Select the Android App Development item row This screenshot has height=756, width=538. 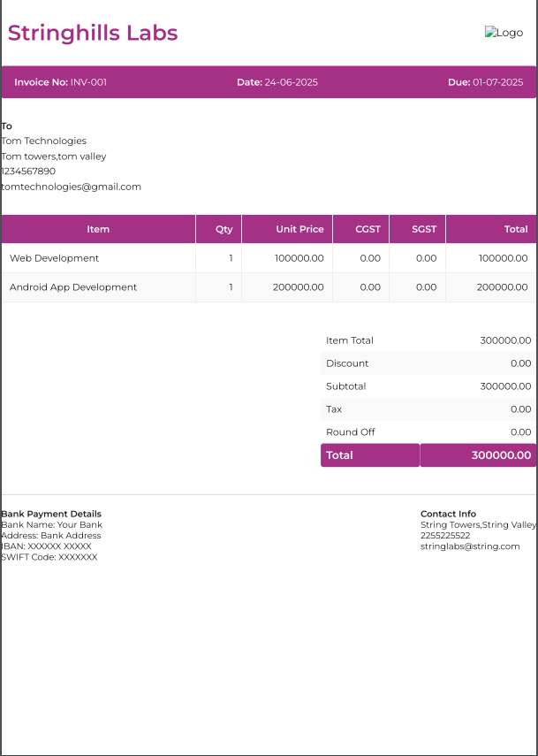[x=73, y=287]
